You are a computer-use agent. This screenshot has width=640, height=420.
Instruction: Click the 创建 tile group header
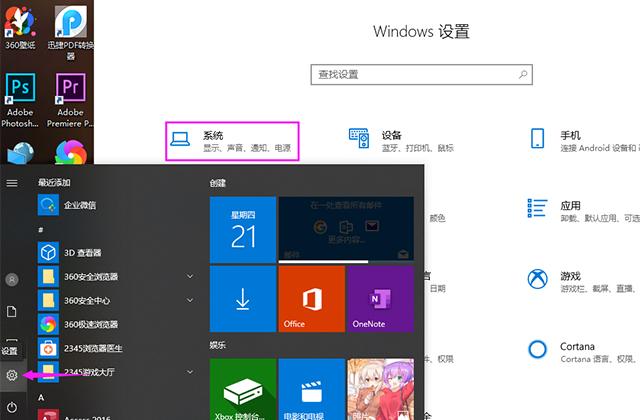tap(218, 183)
